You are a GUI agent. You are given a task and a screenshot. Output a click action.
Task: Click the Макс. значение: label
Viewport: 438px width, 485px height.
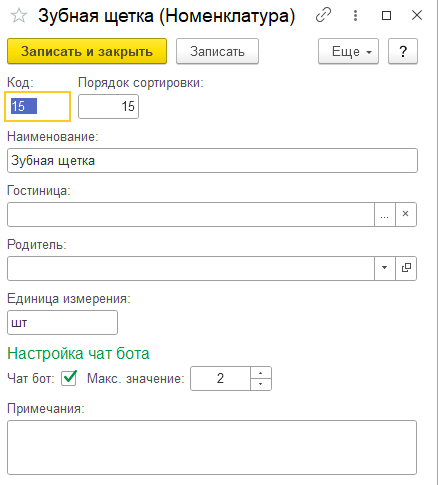[136, 379]
